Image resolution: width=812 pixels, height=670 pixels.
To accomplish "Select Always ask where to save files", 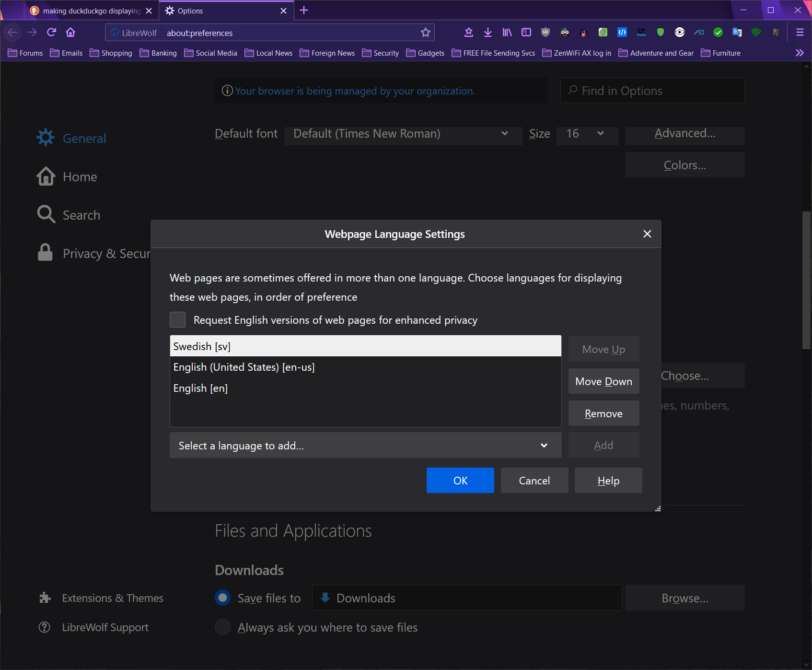I will tap(223, 627).
